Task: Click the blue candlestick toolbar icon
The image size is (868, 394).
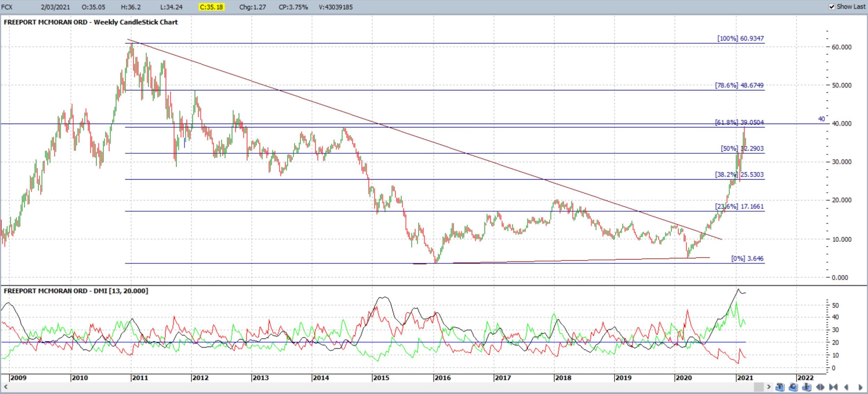Action: click(x=807, y=387)
